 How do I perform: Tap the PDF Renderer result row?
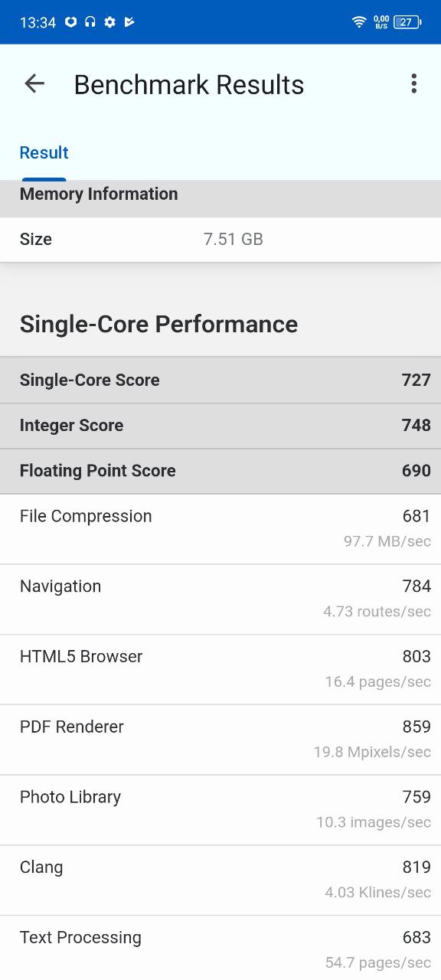point(220,740)
